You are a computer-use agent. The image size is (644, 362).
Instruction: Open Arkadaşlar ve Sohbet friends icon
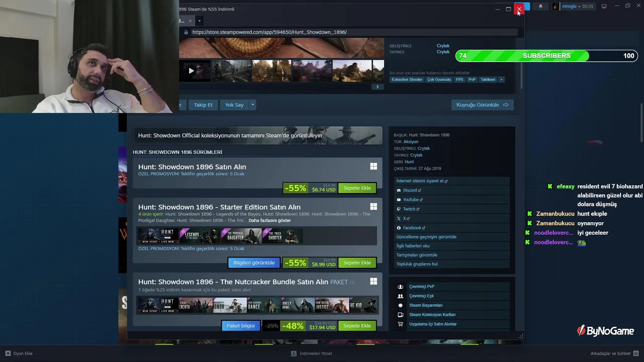point(636,353)
